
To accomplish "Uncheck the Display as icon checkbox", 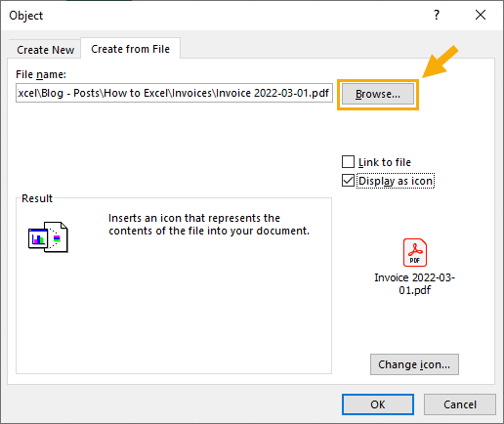I will point(348,181).
